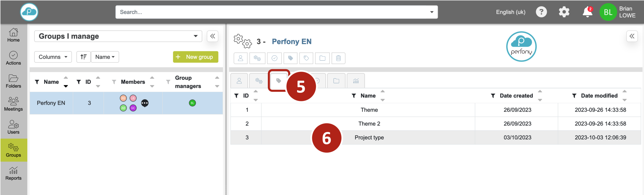Open the Perfony EN group title link
The image size is (644, 195).
coord(292,42)
